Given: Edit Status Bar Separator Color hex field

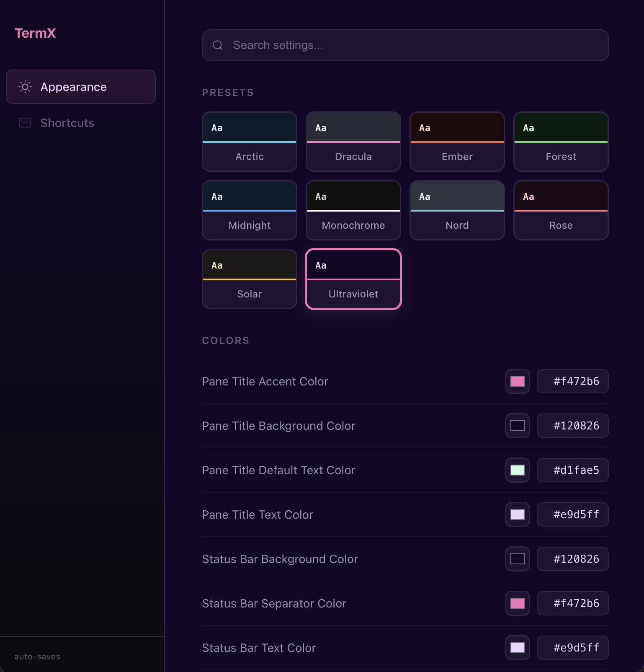Looking at the screenshot, I should pos(573,603).
